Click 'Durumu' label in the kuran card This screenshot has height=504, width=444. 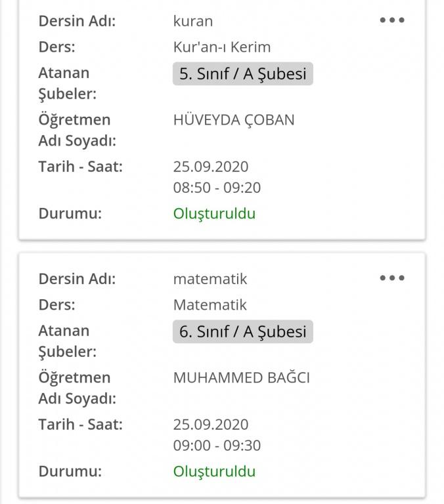pos(70,213)
